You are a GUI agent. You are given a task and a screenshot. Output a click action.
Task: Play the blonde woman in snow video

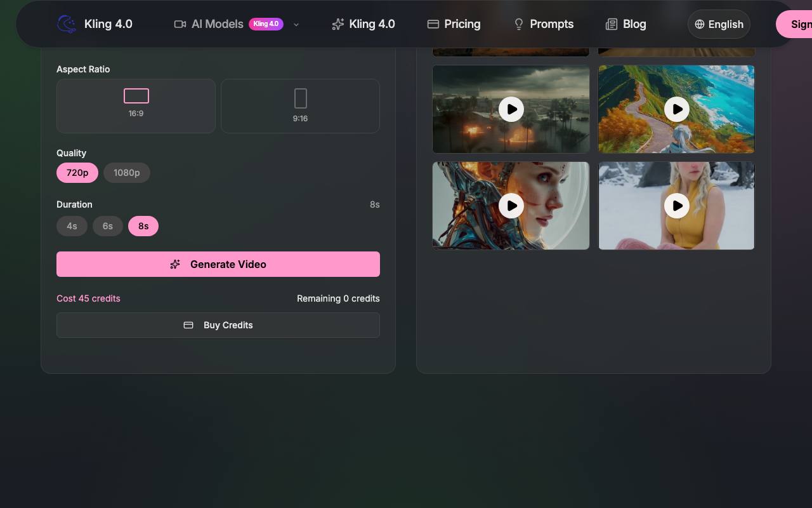coord(677,206)
